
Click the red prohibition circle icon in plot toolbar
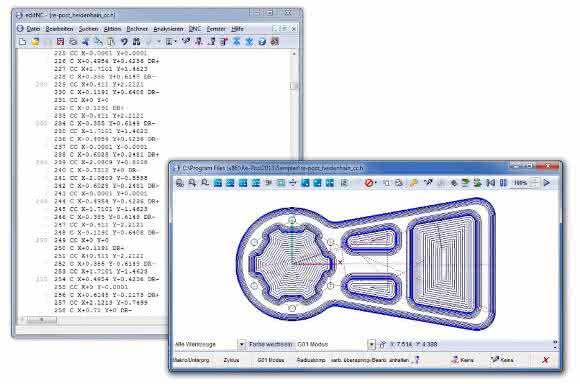(x=368, y=183)
